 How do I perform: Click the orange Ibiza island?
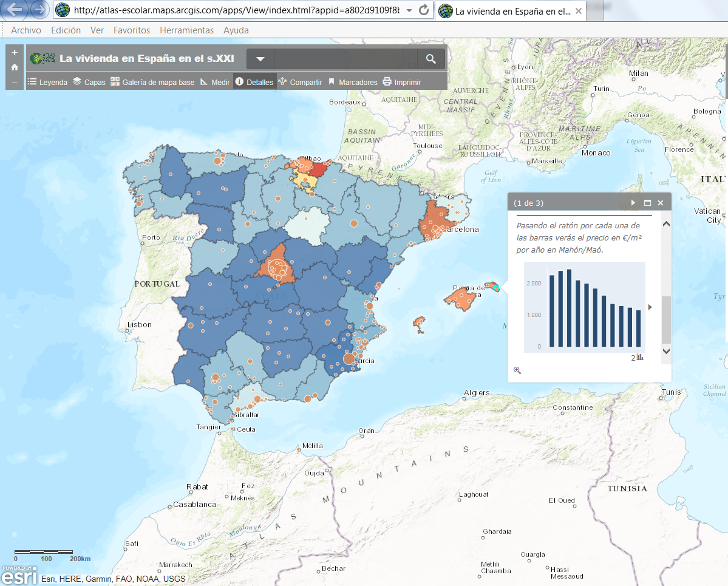419,323
